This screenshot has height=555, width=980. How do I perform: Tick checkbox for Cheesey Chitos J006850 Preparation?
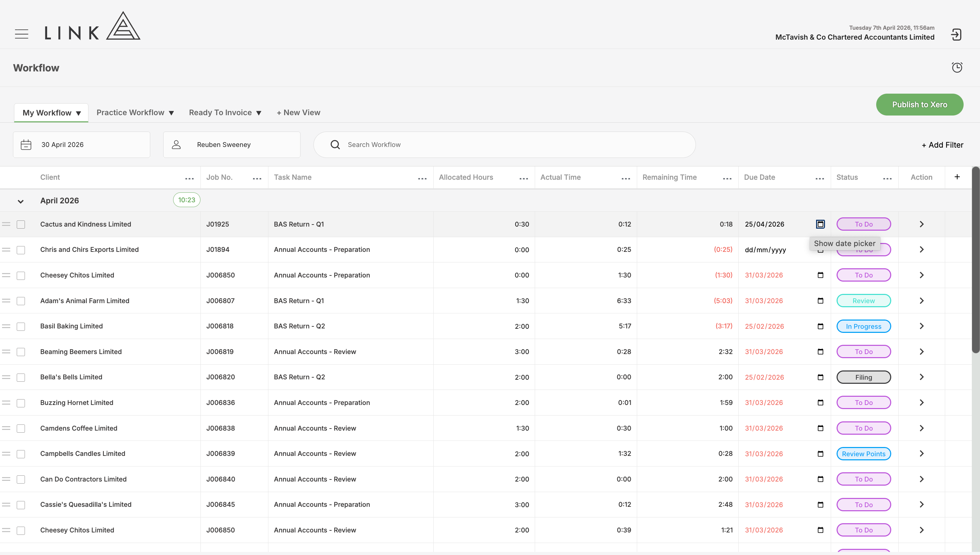pos(21,275)
